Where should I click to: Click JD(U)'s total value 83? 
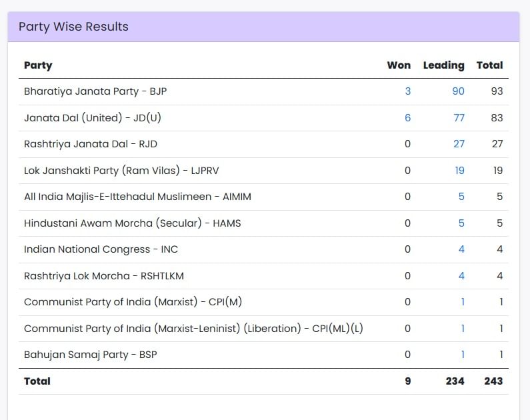(497, 117)
